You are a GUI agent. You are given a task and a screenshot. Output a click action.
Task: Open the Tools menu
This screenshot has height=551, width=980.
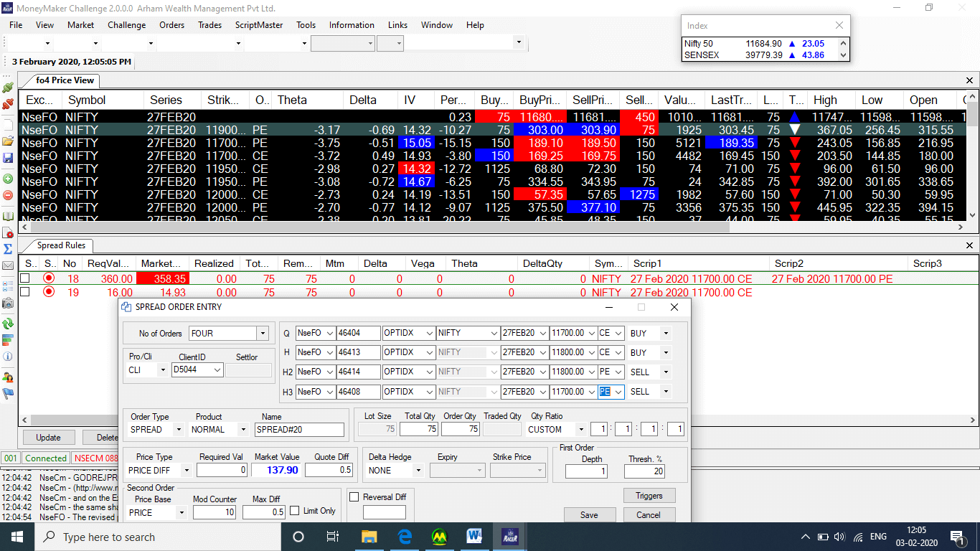point(306,24)
